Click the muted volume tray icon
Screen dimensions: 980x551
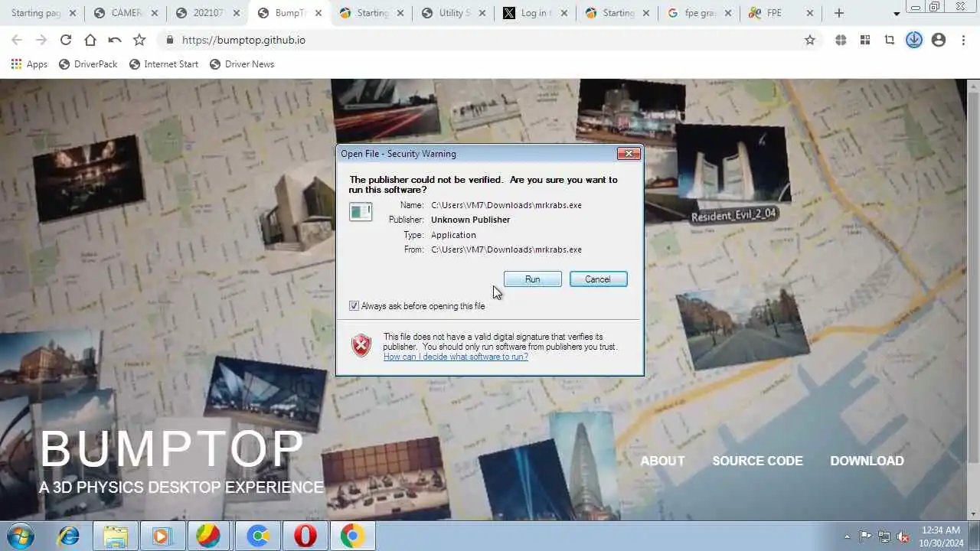[x=903, y=536]
